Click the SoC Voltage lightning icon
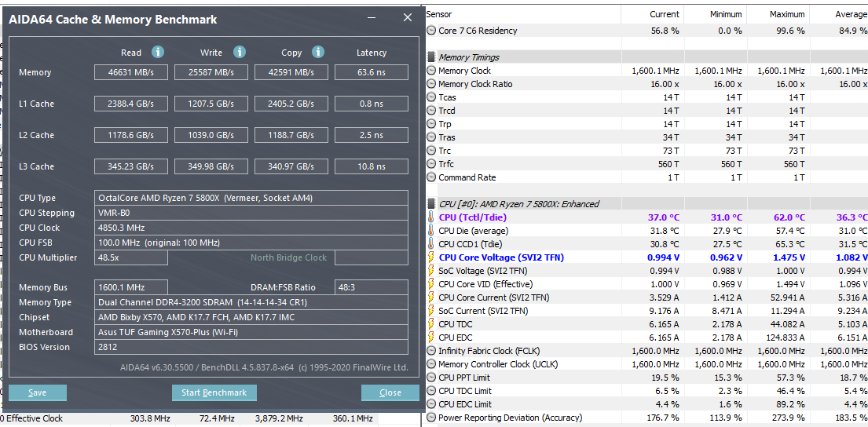 coord(431,271)
